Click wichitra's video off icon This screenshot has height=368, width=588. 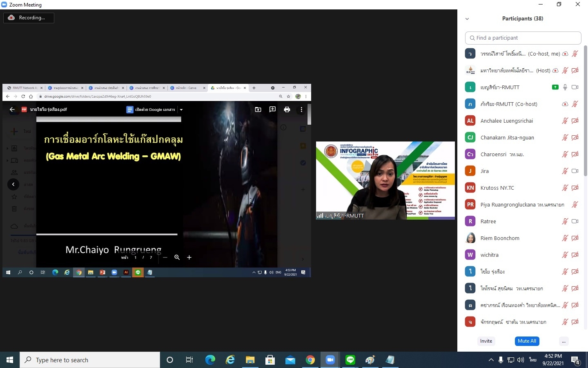[575, 255]
